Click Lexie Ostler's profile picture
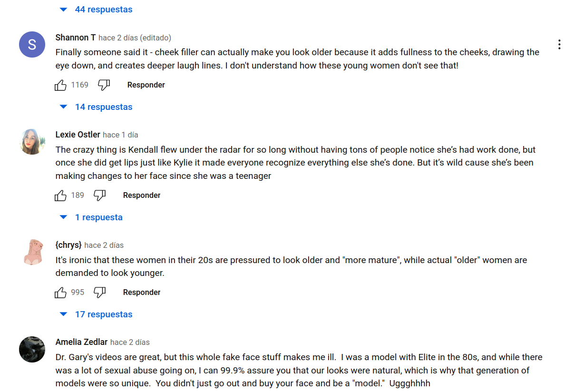 [32, 142]
